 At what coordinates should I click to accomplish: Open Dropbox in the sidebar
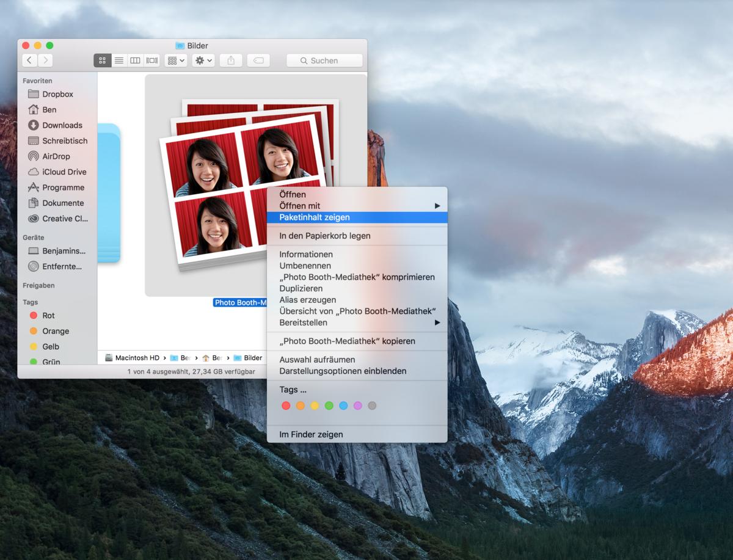click(x=57, y=94)
